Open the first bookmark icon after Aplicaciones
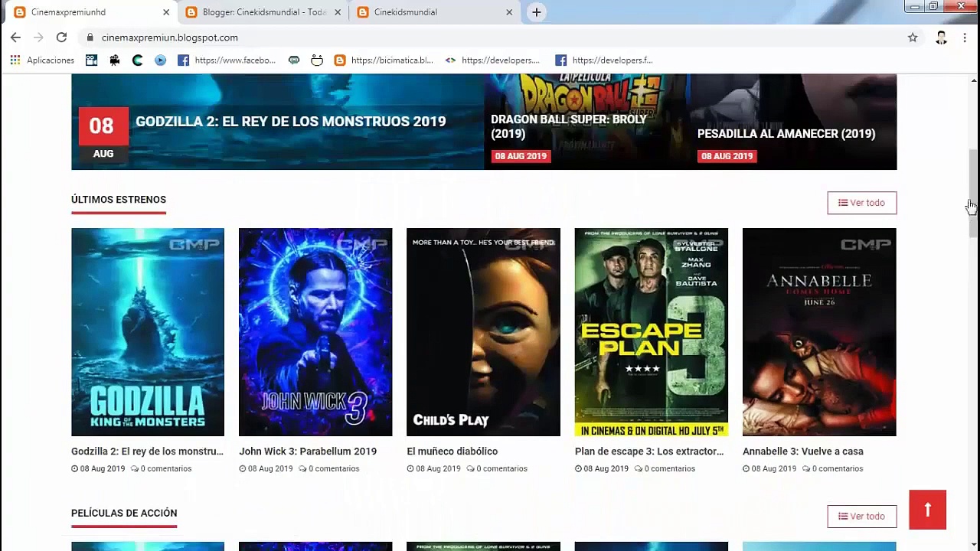The width and height of the screenshot is (980, 551). (x=92, y=60)
